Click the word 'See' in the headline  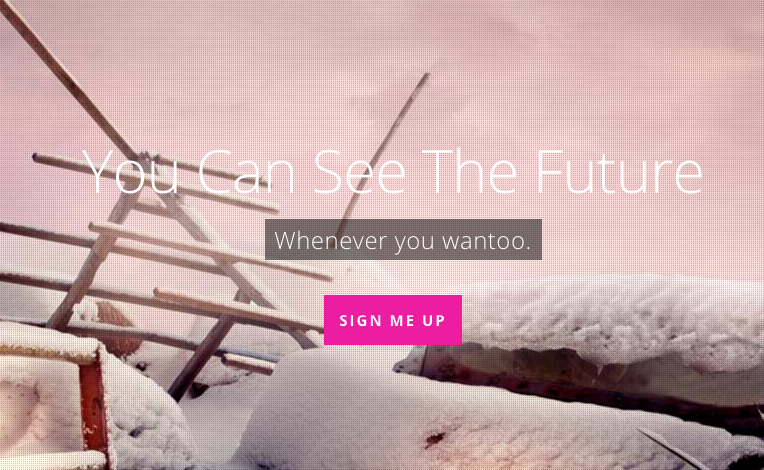pyautogui.click(x=360, y=172)
